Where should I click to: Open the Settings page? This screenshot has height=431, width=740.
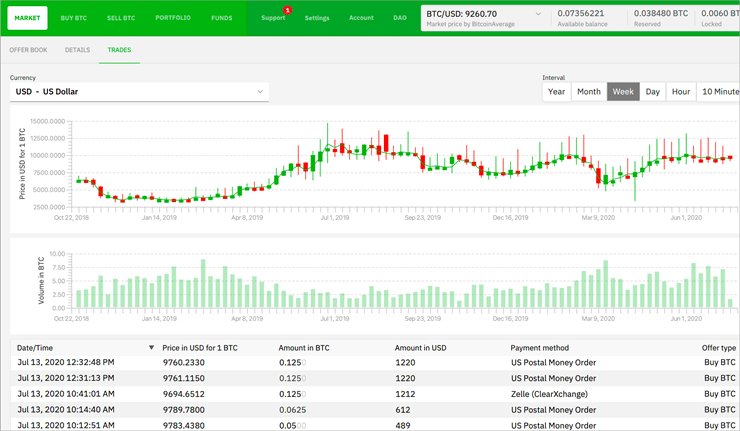(317, 18)
